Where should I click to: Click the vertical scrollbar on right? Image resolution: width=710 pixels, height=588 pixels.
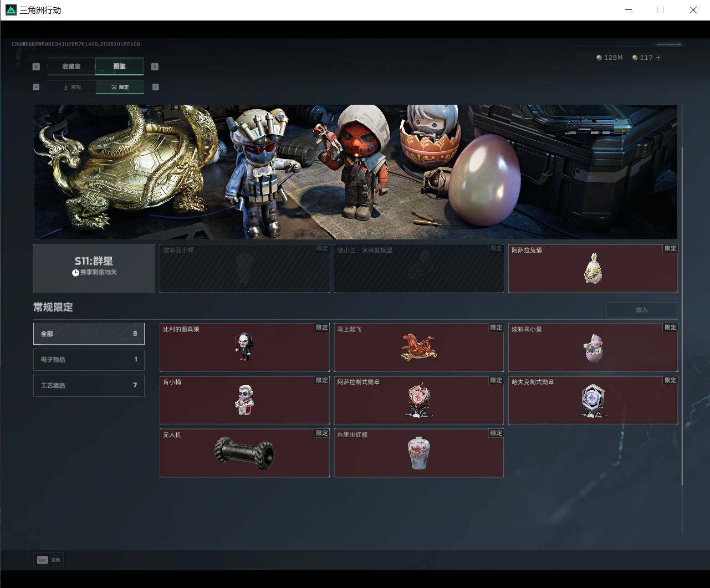click(682, 316)
